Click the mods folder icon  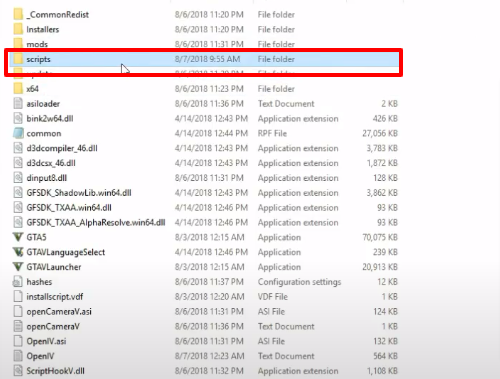18,44
